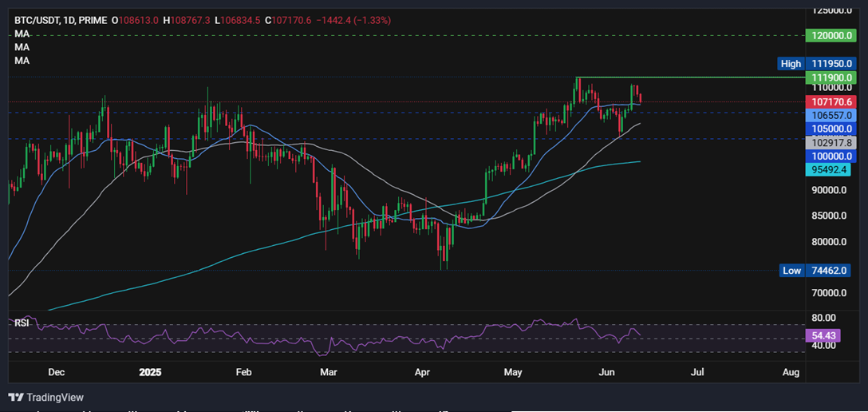Image resolution: width=868 pixels, height=412 pixels.
Task: Click the 2025 label on time axis
Action: point(150,373)
